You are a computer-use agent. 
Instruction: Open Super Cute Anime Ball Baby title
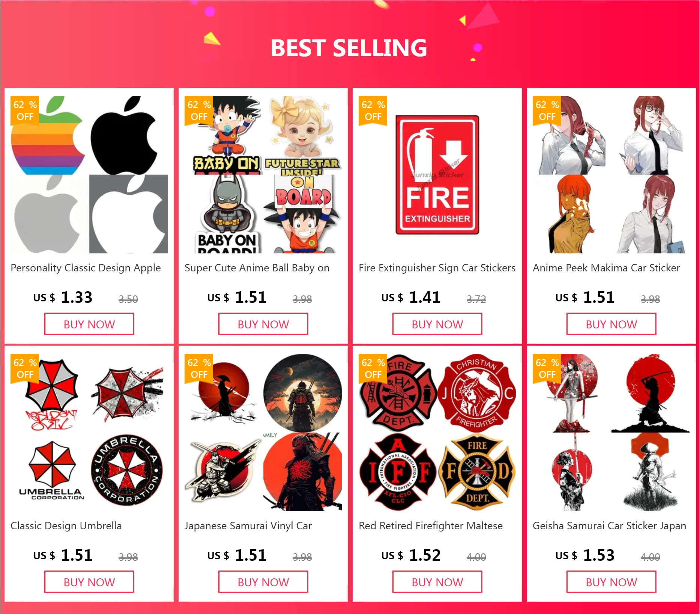[x=257, y=268]
